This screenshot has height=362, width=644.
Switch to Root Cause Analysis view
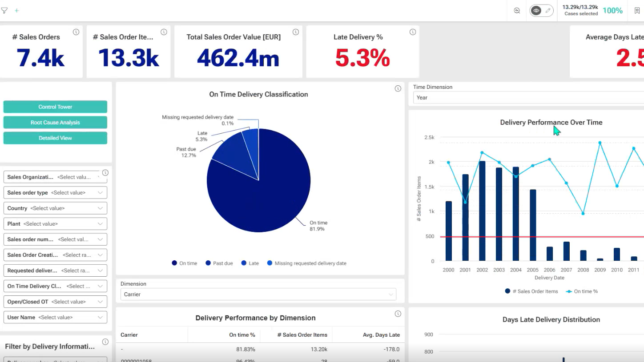coord(55,123)
